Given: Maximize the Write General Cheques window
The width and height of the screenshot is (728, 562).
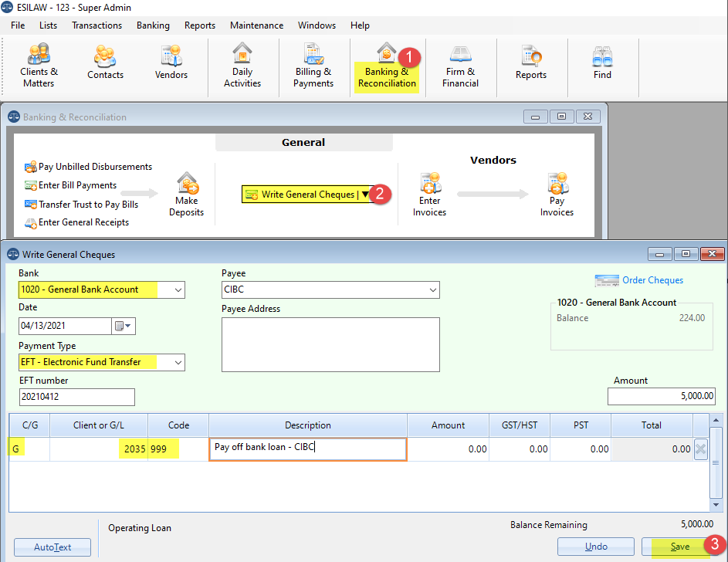Looking at the screenshot, I should click(686, 254).
